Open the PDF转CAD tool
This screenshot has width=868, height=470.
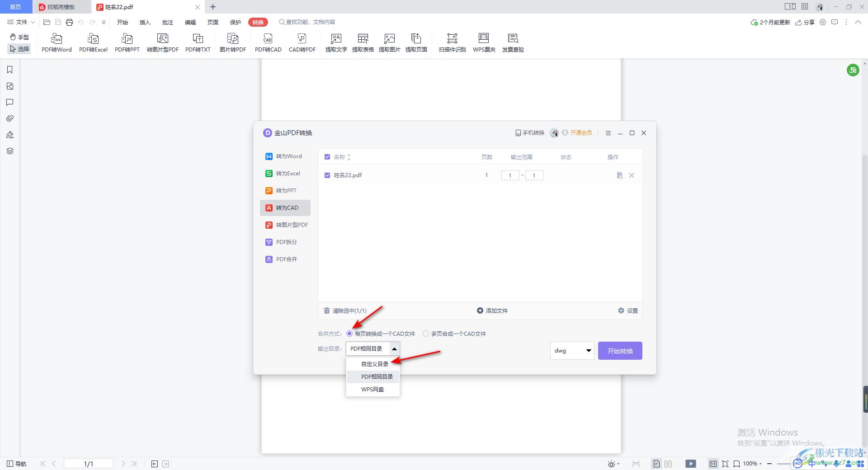(x=268, y=43)
